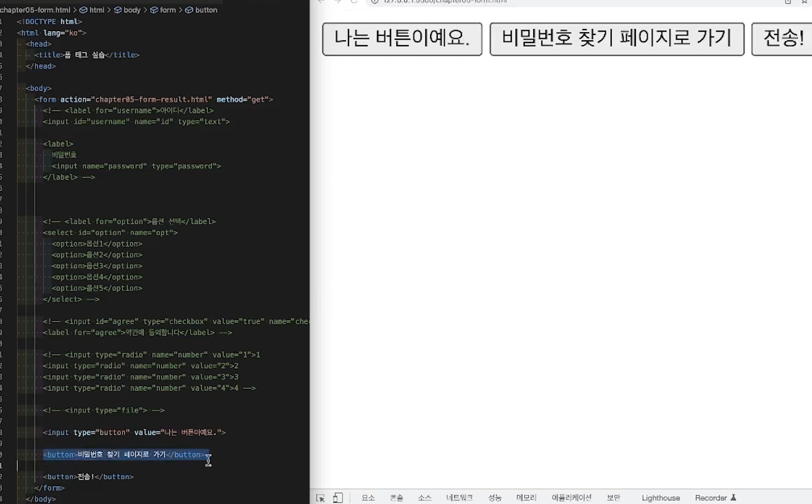The image size is (812, 504).
Task: Open the button breadcrumb segment
Action: point(201,10)
